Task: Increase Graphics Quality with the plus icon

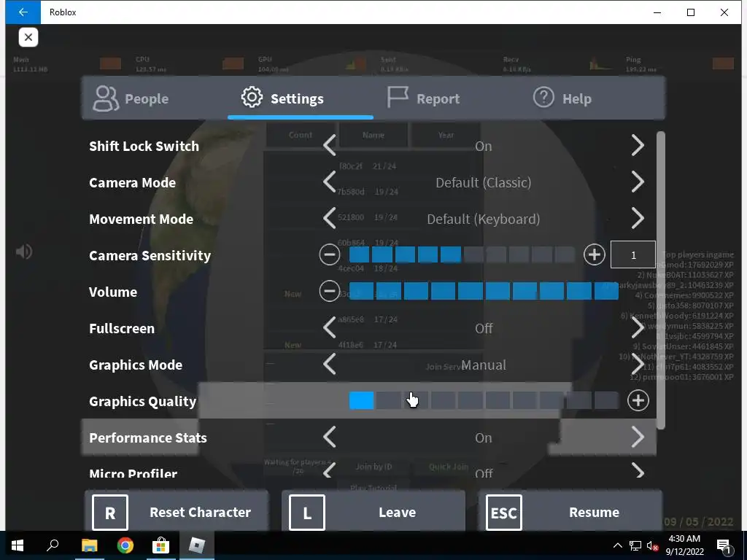Action: 638,400
